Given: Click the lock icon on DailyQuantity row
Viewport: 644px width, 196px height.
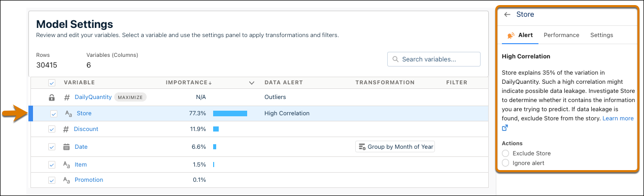Looking at the screenshot, I should [x=52, y=97].
